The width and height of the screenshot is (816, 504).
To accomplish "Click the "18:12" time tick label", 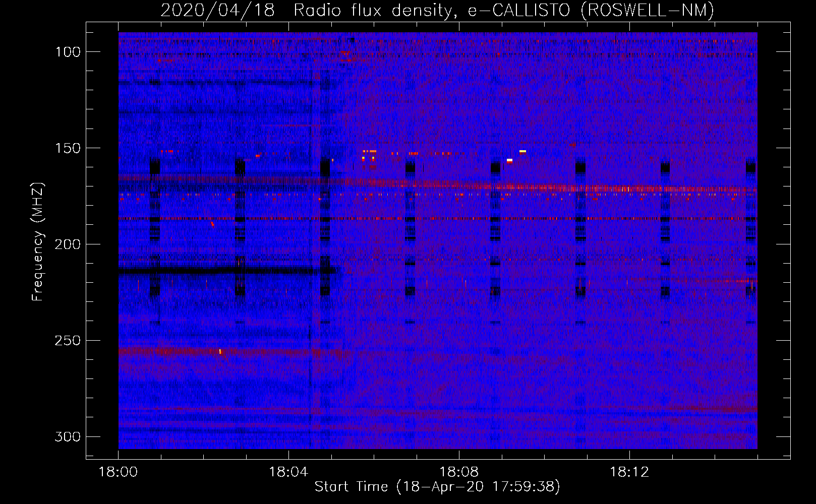I will tap(629, 472).
